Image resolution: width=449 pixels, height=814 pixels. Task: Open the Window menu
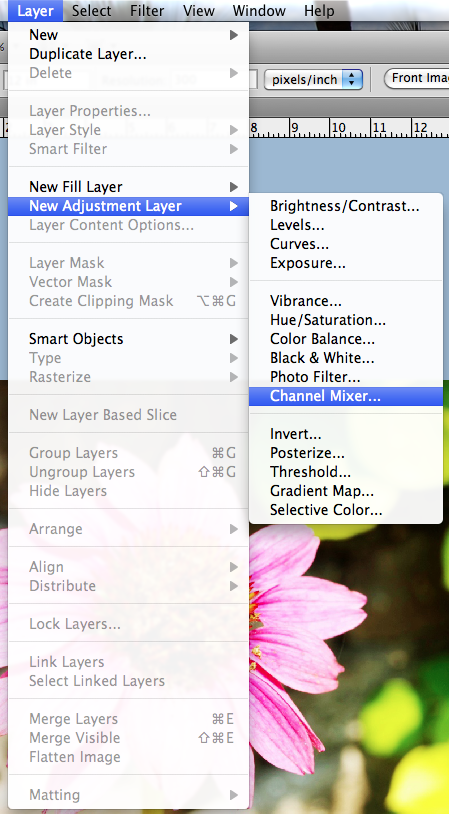257,10
